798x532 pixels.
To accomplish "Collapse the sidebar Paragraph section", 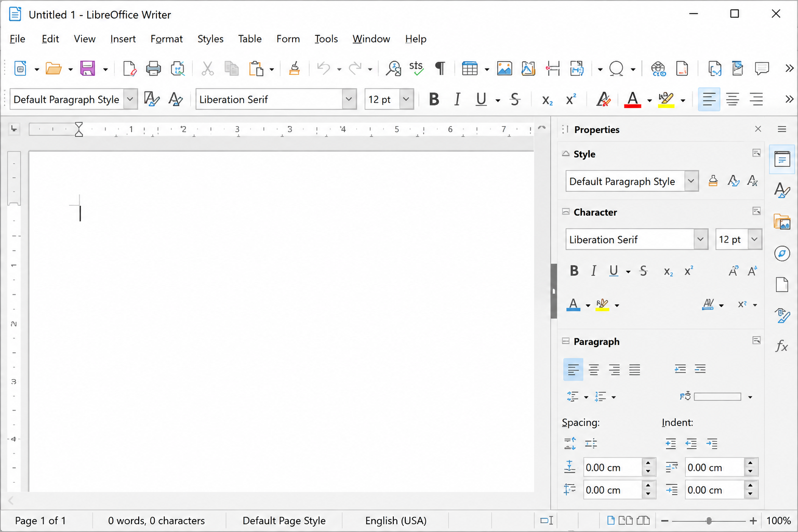I will click(566, 341).
